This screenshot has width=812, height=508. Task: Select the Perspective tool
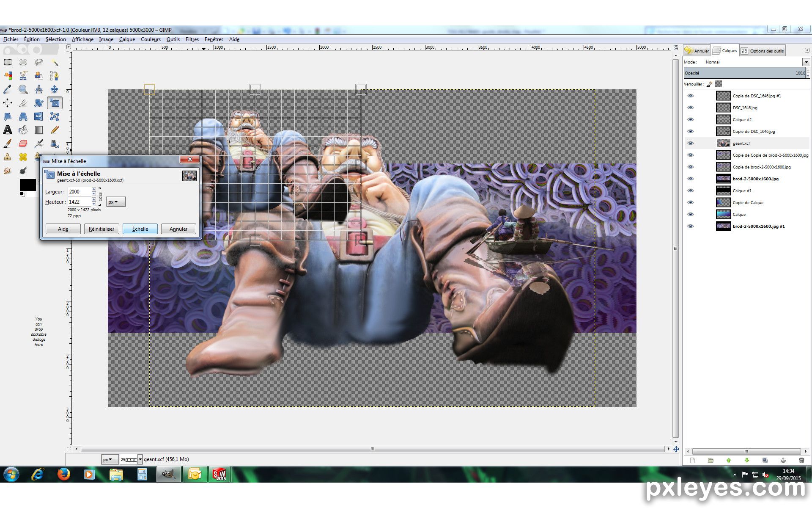point(23,116)
